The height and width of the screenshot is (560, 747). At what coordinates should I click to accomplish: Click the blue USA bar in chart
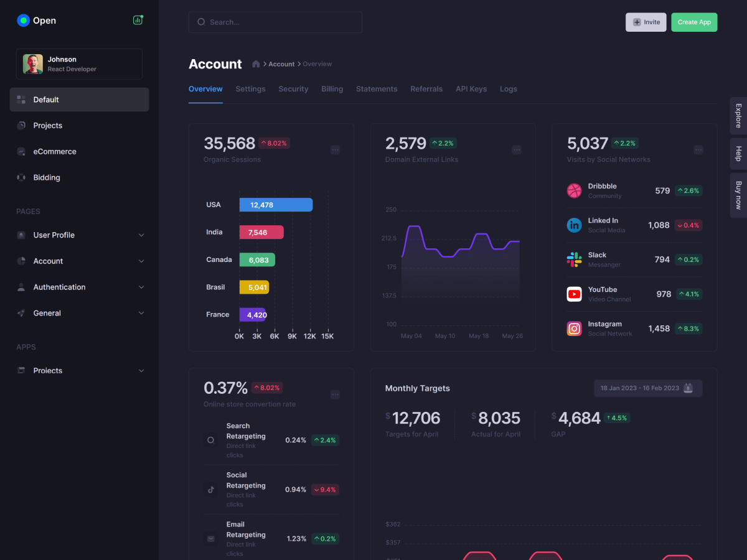(x=276, y=205)
